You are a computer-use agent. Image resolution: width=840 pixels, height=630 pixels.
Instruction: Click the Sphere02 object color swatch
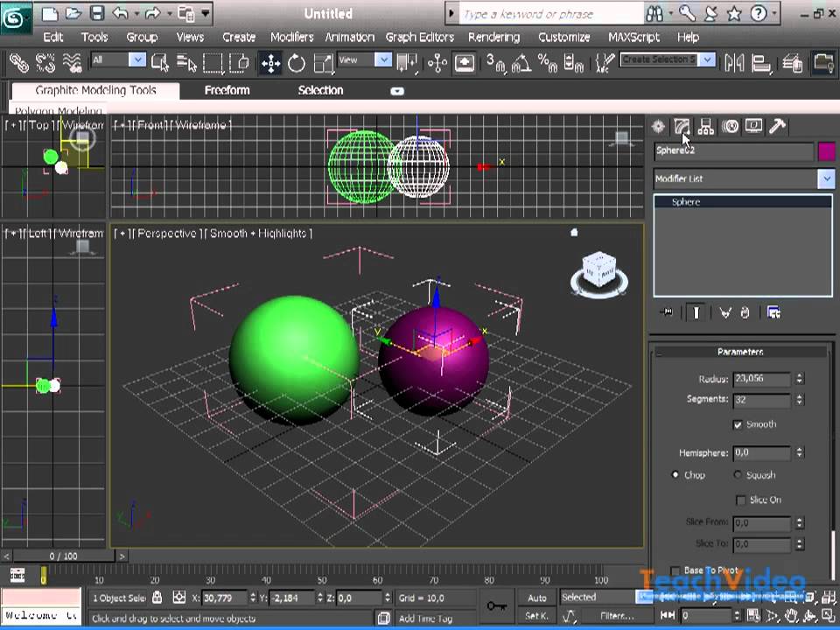click(x=827, y=151)
